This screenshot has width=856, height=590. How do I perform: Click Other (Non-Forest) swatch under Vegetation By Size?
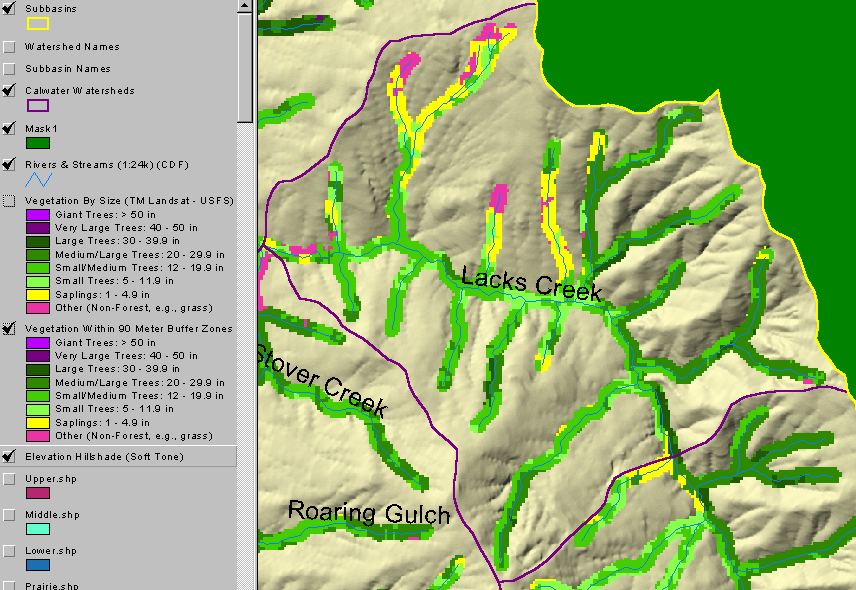(x=38, y=308)
